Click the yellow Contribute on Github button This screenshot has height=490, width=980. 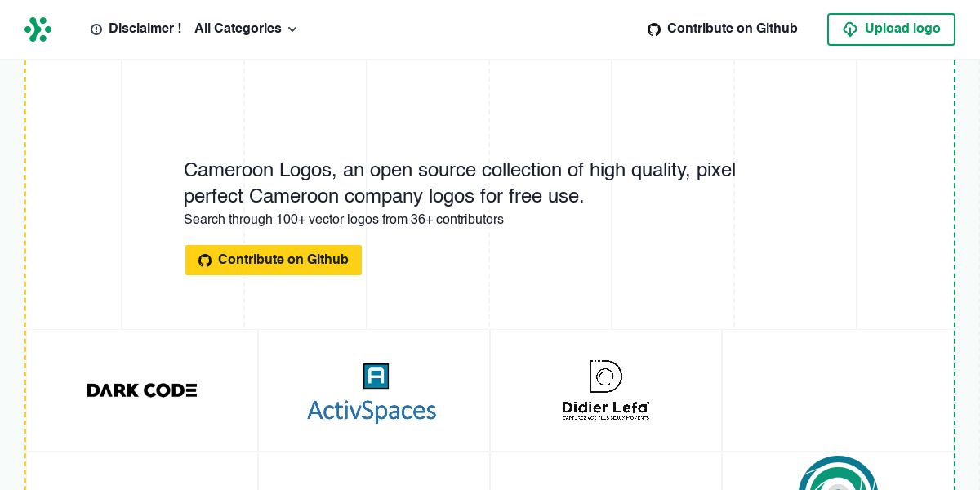274,260
